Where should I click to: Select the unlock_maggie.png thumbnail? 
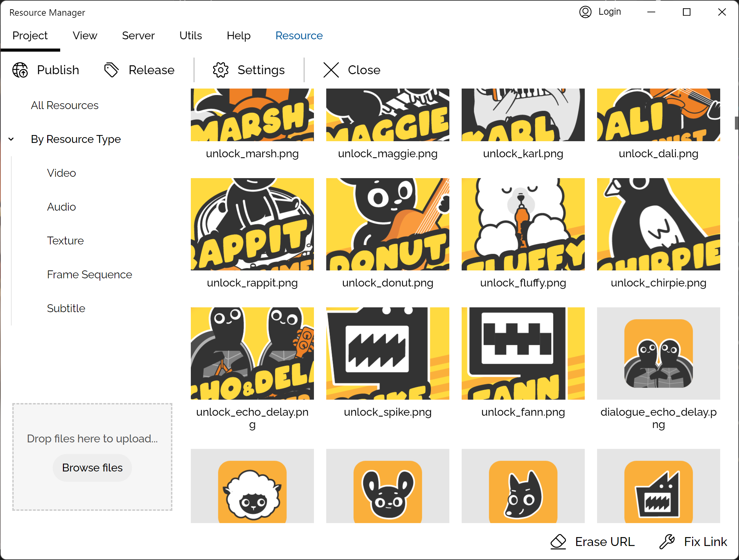click(x=388, y=115)
